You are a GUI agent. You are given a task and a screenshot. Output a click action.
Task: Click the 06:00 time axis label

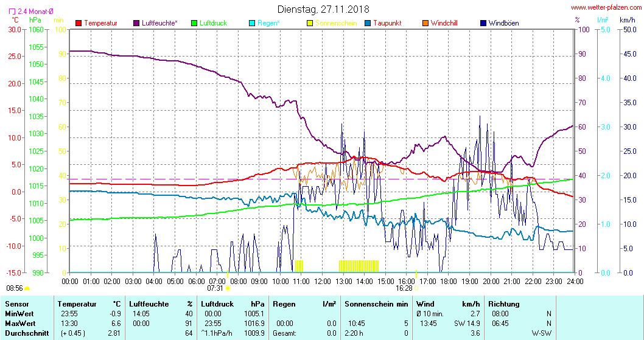[197, 282]
